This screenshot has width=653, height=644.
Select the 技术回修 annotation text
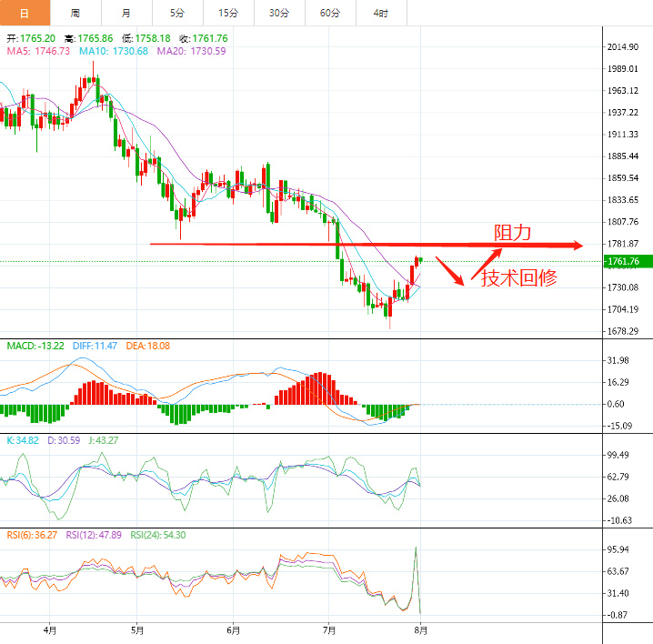click(519, 278)
